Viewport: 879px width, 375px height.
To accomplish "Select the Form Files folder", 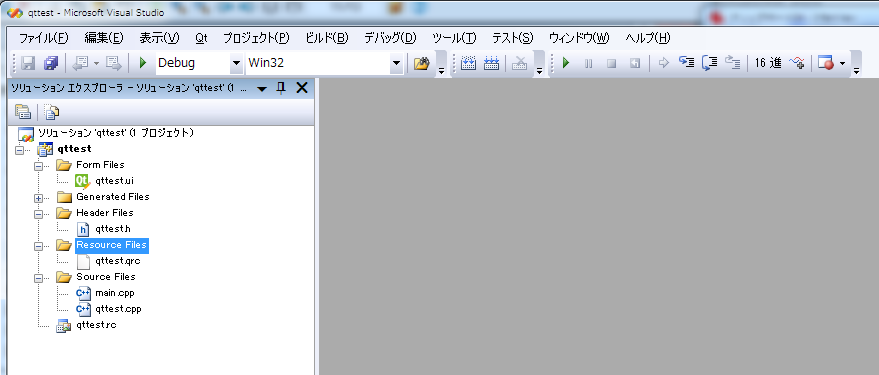I will 100,165.
